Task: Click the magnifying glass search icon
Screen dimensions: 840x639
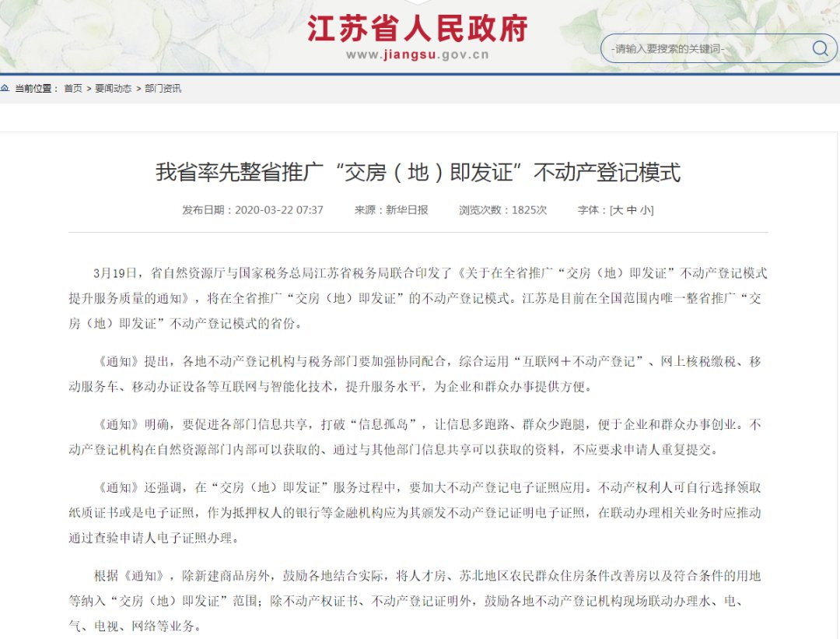Action: click(820, 49)
